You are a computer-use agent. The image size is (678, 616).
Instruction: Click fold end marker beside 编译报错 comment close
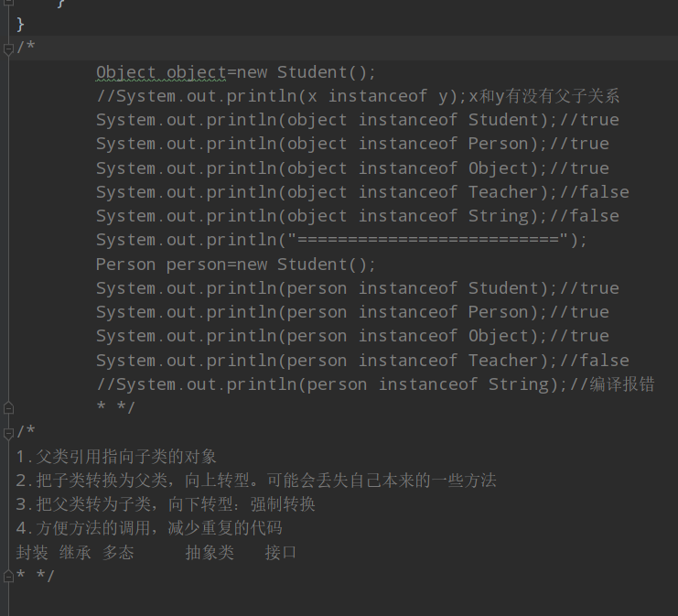point(8,407)
